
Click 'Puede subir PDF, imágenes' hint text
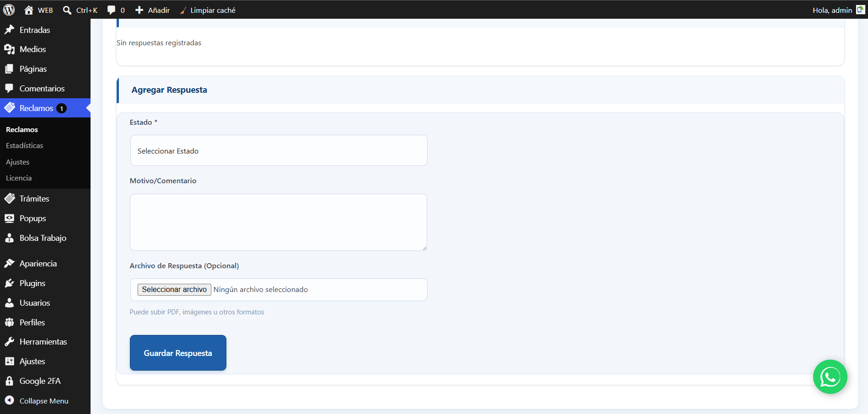[x=197, y=312]
